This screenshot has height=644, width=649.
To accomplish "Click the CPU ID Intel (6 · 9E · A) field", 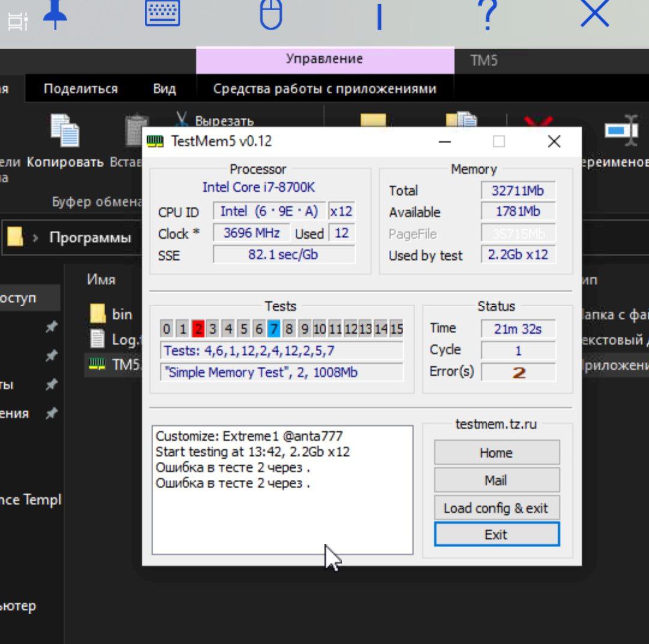I will [269, 211].
